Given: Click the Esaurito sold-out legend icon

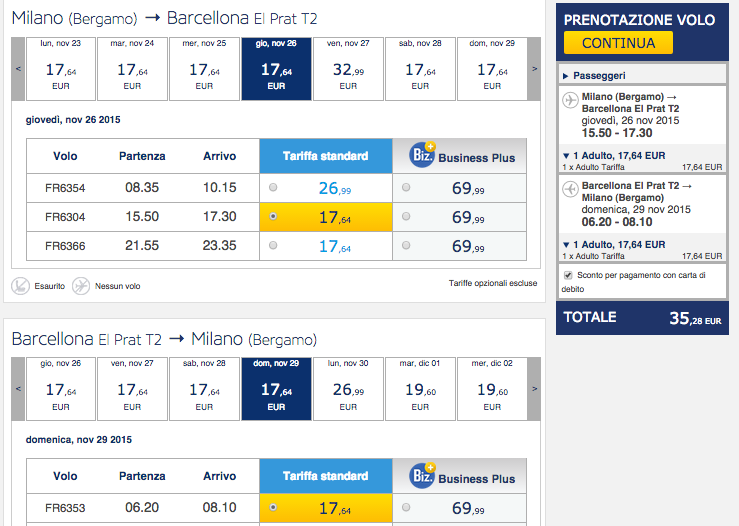Looking at the screenshot, I should point(20,286).
